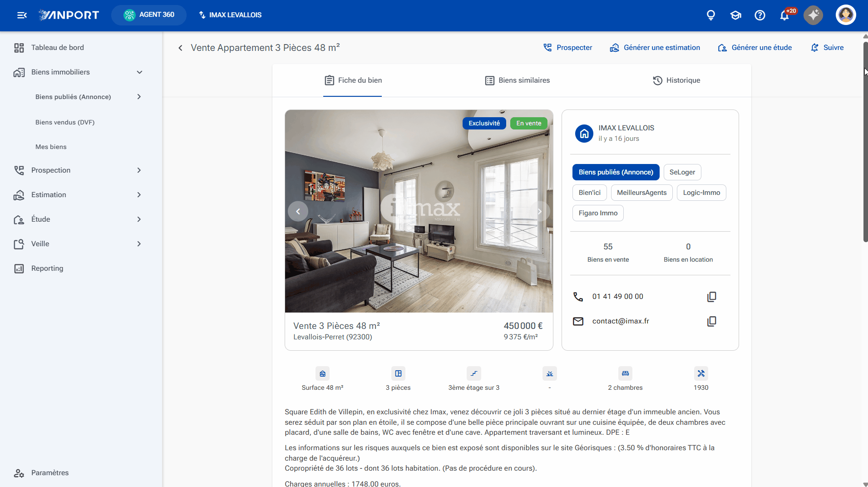Collapse the sidebar with the hamburger menu icon

(x=22, y=15)
